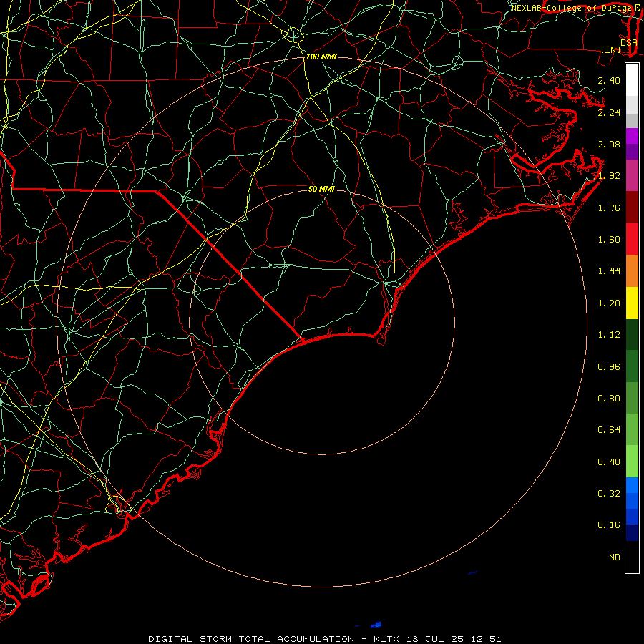644x644 pixels.
Task: Click the 0.16 legend value
Action: [609, 525]
